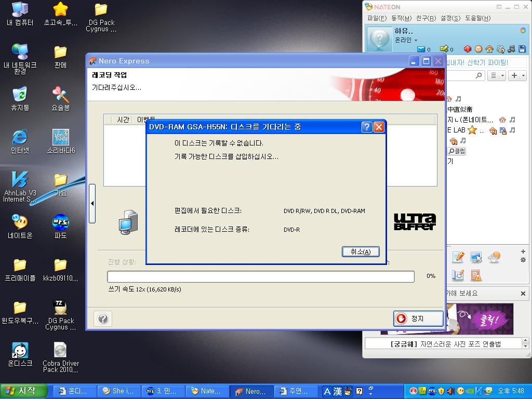The width and height of the screenshot is (532, 399).
Task: Cancel the disc waiting dialog with 취소(A)
Action: point(361,251)
